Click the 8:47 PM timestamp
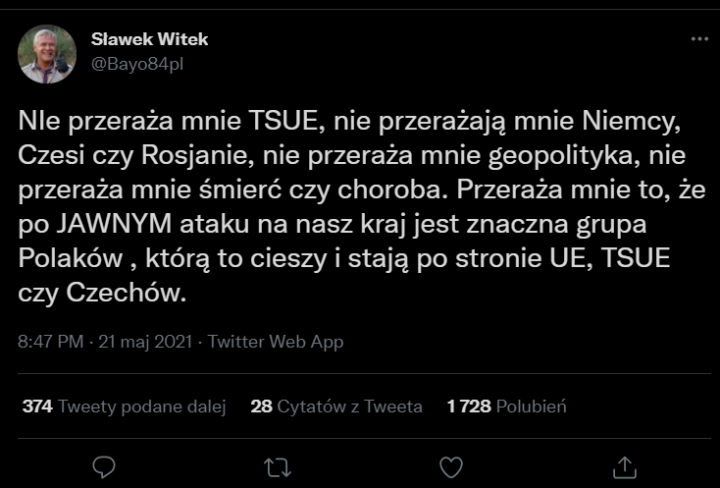 pyautogui.click(x=51, y=342)
